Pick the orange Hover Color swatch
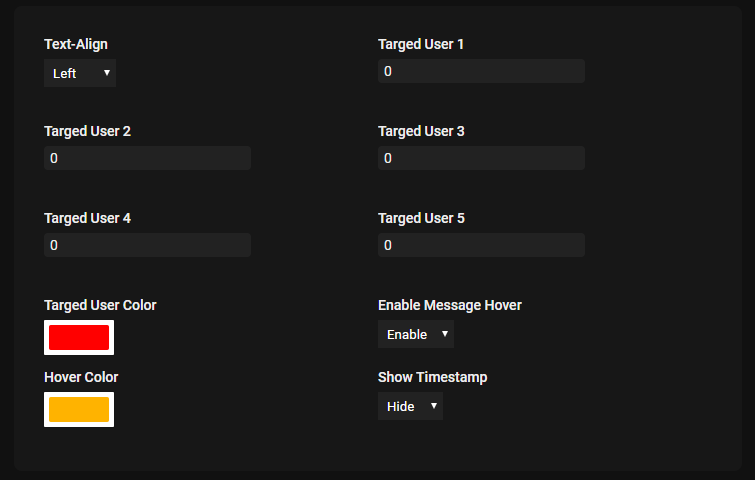 pos(79,409)
